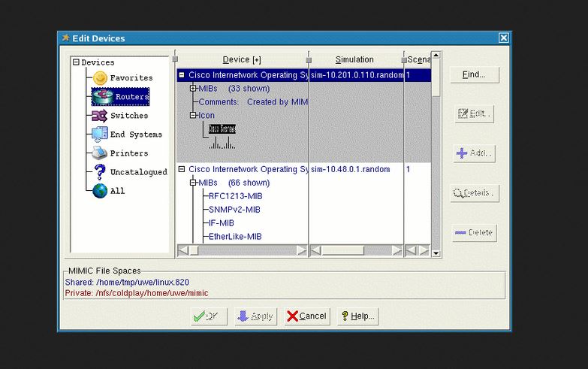Select sim-10.48.0.1.random simulation cell
588x369 pixels.
tap(350, 169)
